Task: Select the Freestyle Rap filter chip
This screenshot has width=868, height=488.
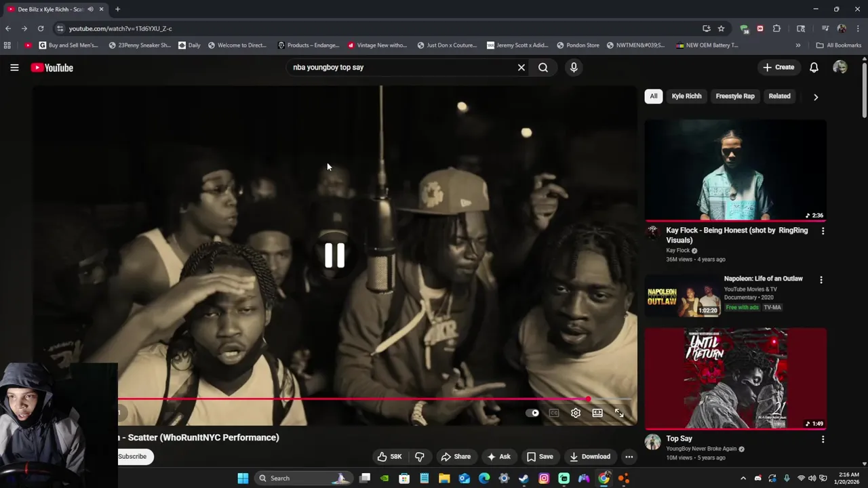Action: coord(735,96)
